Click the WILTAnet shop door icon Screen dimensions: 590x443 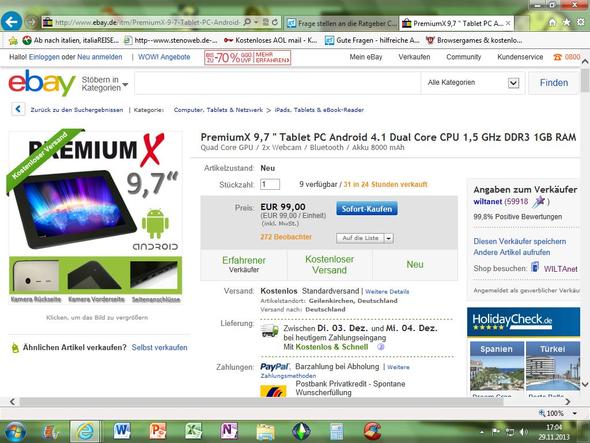pyautogui.click(x=535, y=267)
